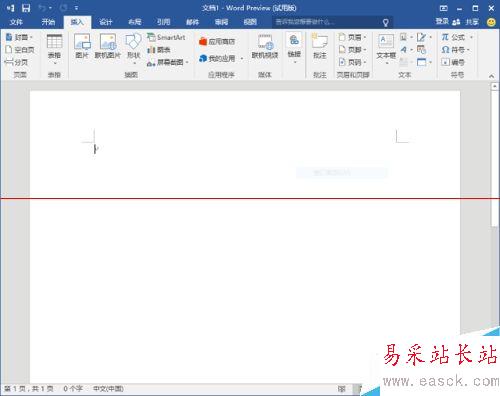
Task: Click the word count '0个字'
Action: [73, 389]
